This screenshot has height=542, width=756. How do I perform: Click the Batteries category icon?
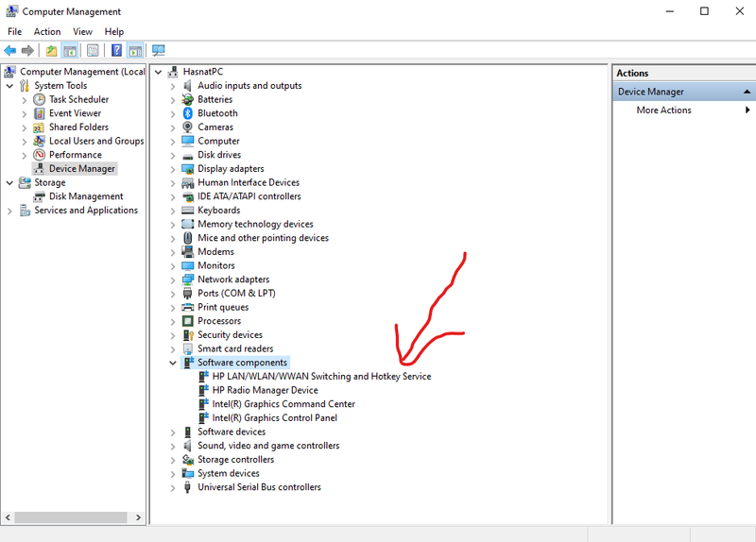point(187,99)
